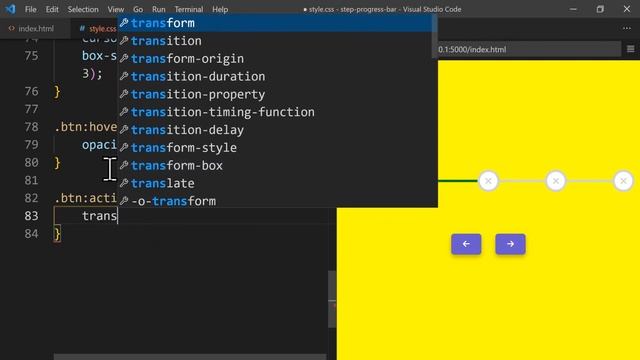This screenshot has width=640, height=360.
Task: Minimize the VS Code window
Action: pos(573,9)
